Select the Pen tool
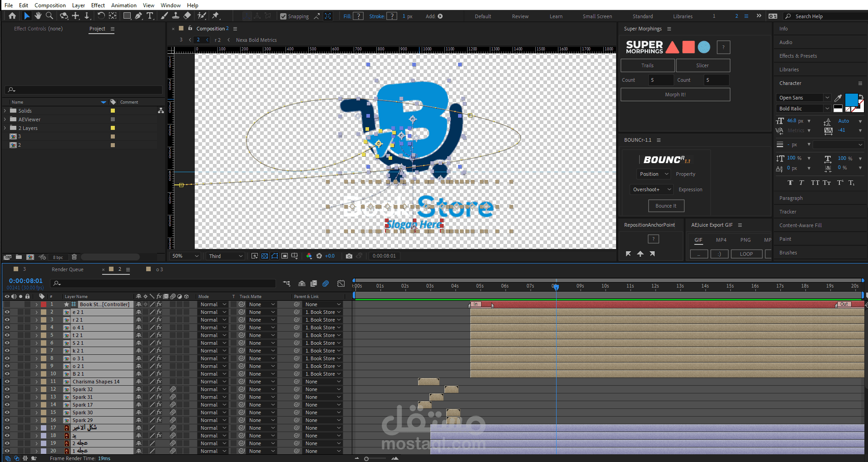Image resolution: width=868 pixels, height=462 pixels. click(x=138, y=16)
